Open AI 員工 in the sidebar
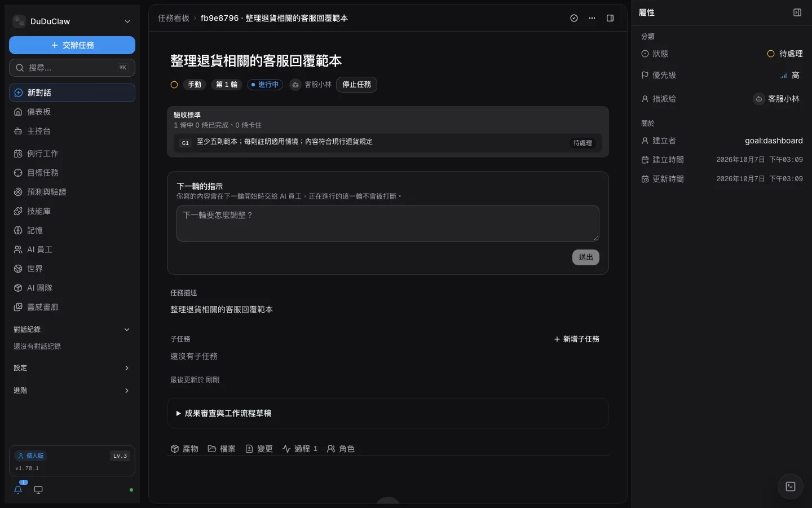 coord(72,249)
